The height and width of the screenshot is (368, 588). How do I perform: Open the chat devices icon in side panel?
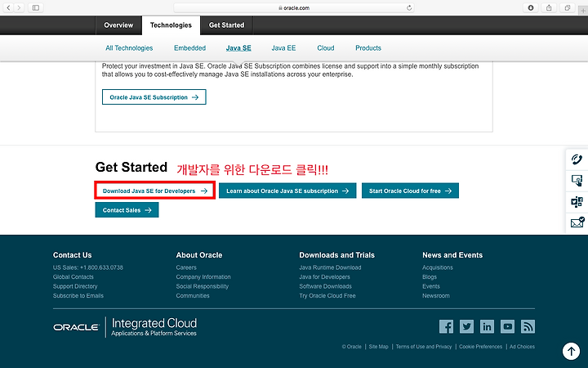(x=577, y=202)
